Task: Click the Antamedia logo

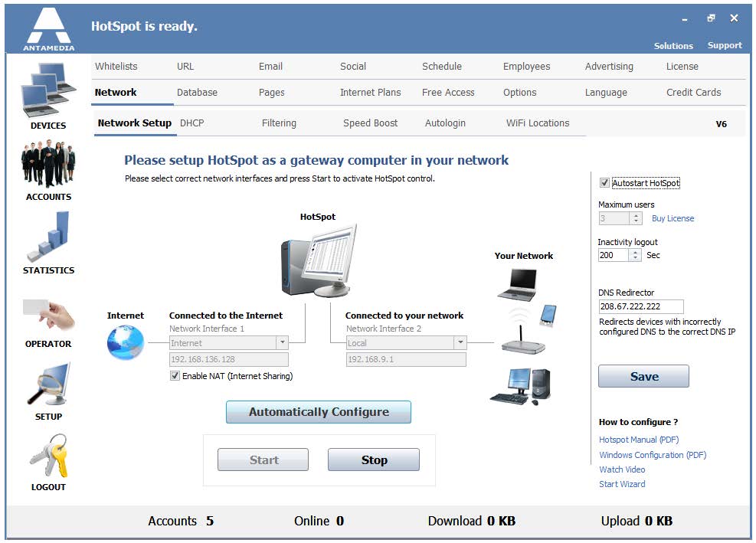Action: coord(49,29)
